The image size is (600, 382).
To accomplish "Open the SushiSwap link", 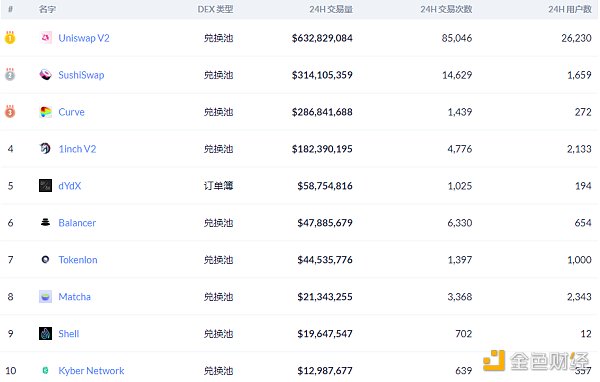I will [81, 75].
